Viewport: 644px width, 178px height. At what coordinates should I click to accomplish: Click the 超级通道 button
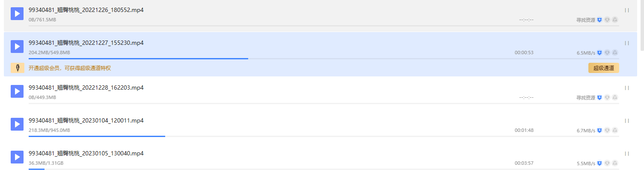click(x=603, y=68)
